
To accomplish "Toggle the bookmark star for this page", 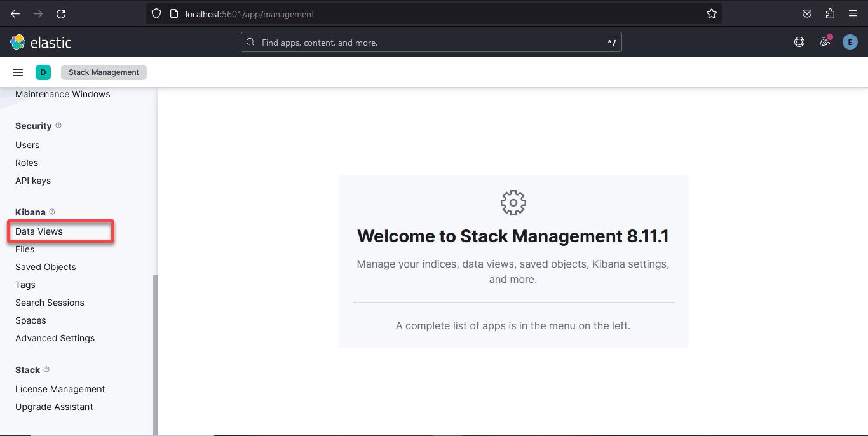I will pos(711,13).
